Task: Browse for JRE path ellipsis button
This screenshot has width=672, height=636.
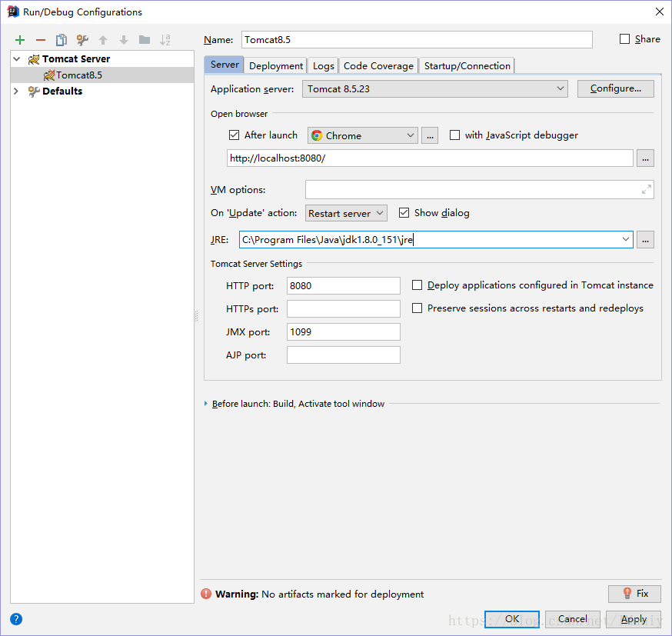Action: [x=645, y=240]
